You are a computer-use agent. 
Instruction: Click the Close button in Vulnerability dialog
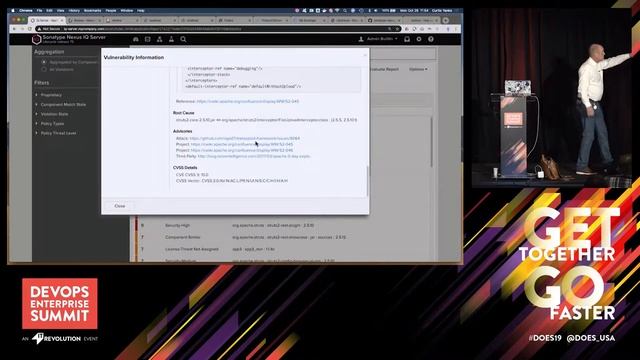click(x=120, y=206)
